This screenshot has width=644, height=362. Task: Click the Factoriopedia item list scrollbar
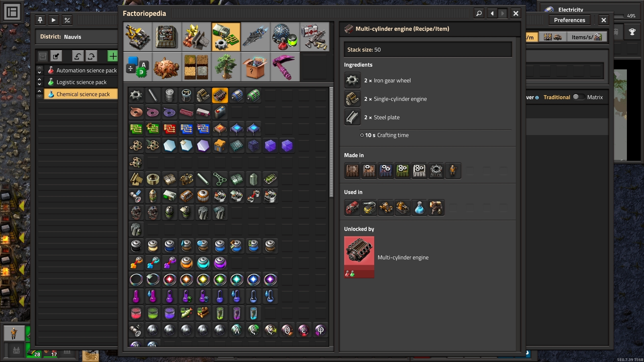click(x=331, y=142)
